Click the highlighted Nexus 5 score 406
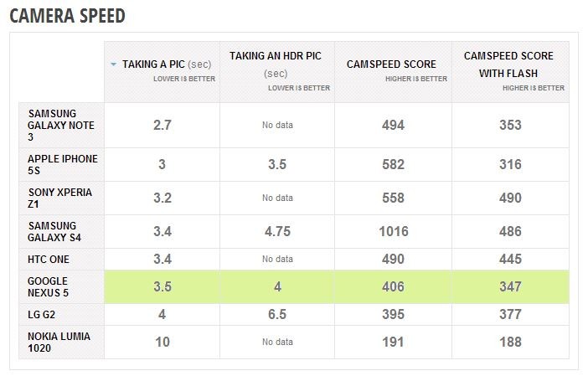Viewport: 588px width, 376px height. 393,286
